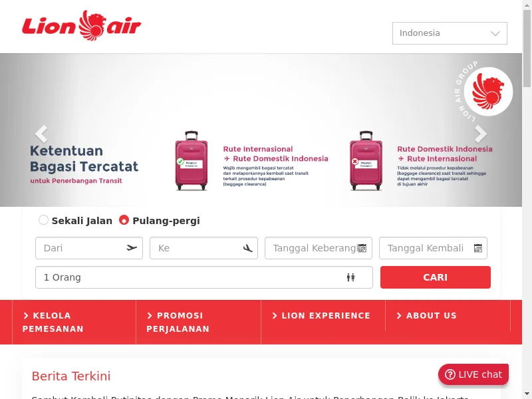The height and width of the screenshot is (399, 532).
Task: Click the passengers people icon
Action: (351, 277)
